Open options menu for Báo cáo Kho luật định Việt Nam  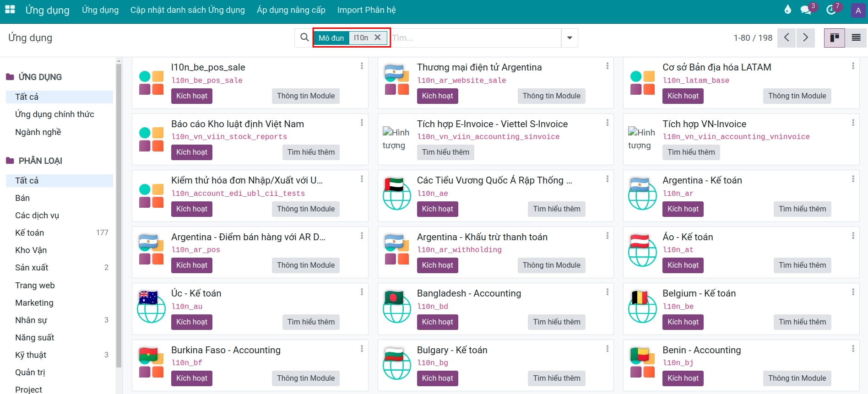[362, 123]
